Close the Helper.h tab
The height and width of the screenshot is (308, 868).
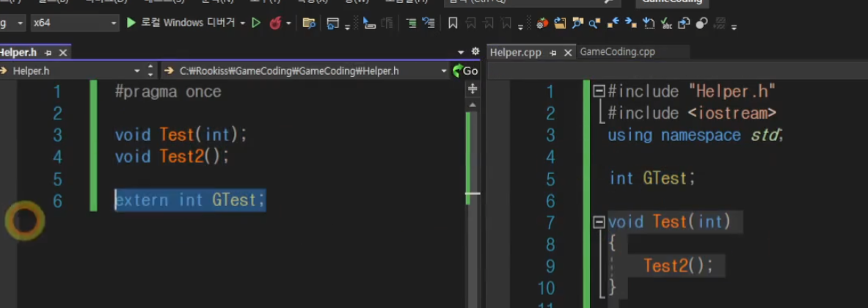tap(62, 53)
